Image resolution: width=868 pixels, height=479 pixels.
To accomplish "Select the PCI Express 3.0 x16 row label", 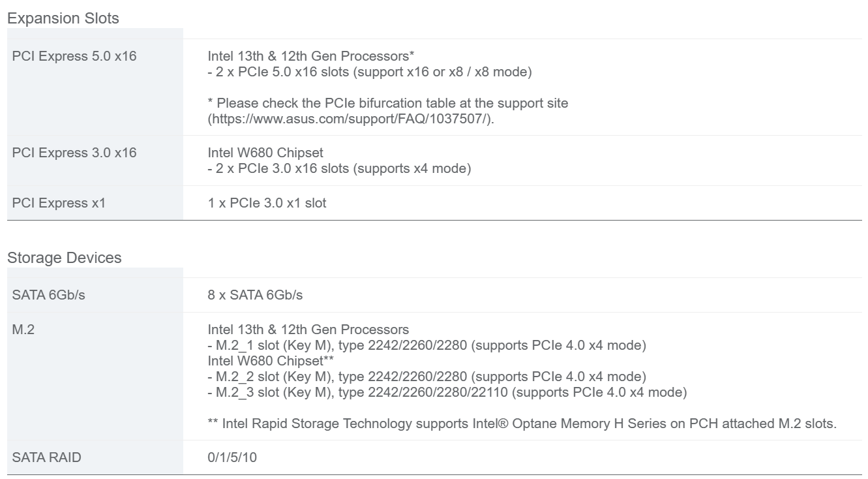I will [x=74, y=153].
